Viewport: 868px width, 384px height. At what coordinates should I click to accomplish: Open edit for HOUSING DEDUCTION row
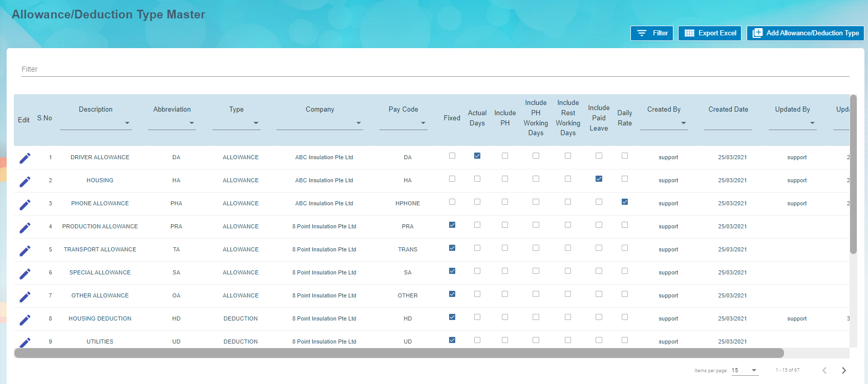click(x=25, y=319)
